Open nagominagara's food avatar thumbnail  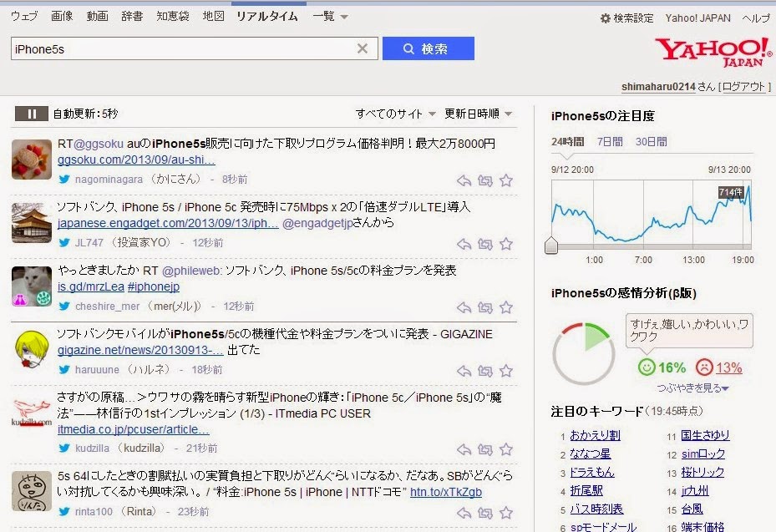(32, 160)
